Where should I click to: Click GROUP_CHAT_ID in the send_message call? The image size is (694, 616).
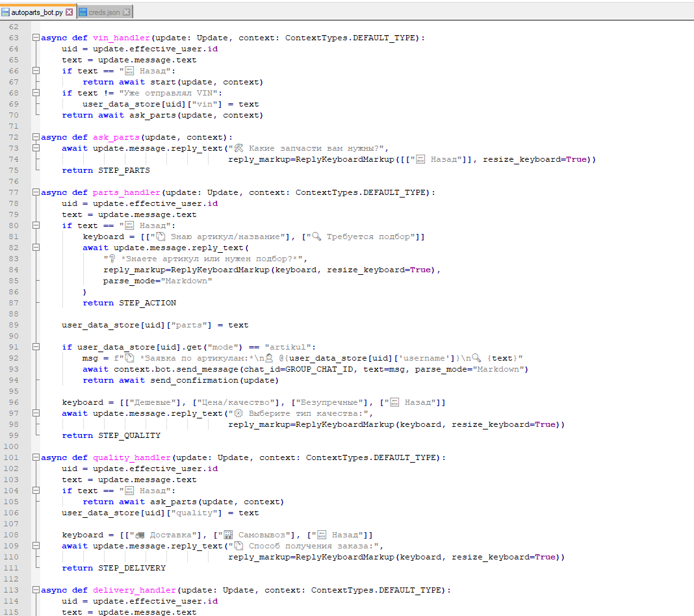pos(319,369)
